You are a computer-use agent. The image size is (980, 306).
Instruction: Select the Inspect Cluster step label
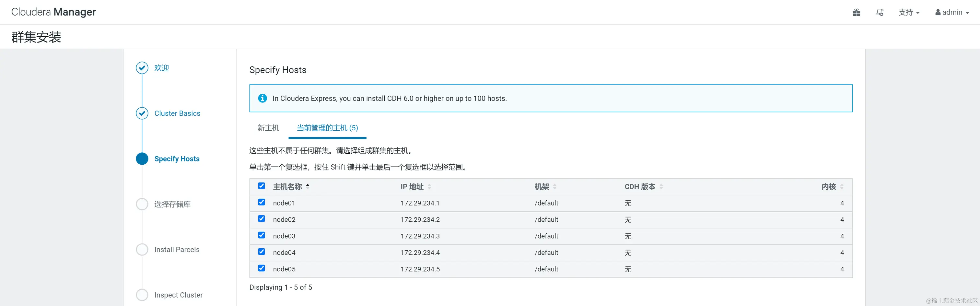click(x=179, y=295)
